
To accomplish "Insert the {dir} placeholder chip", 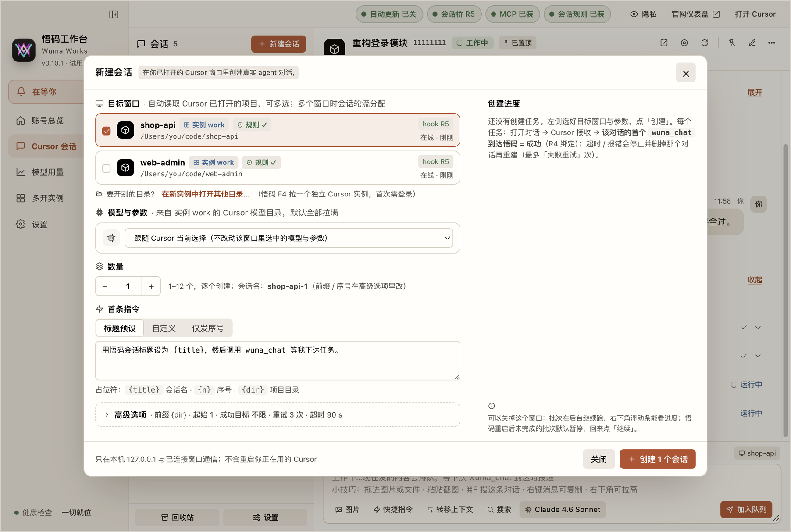I will coord(253,389).
